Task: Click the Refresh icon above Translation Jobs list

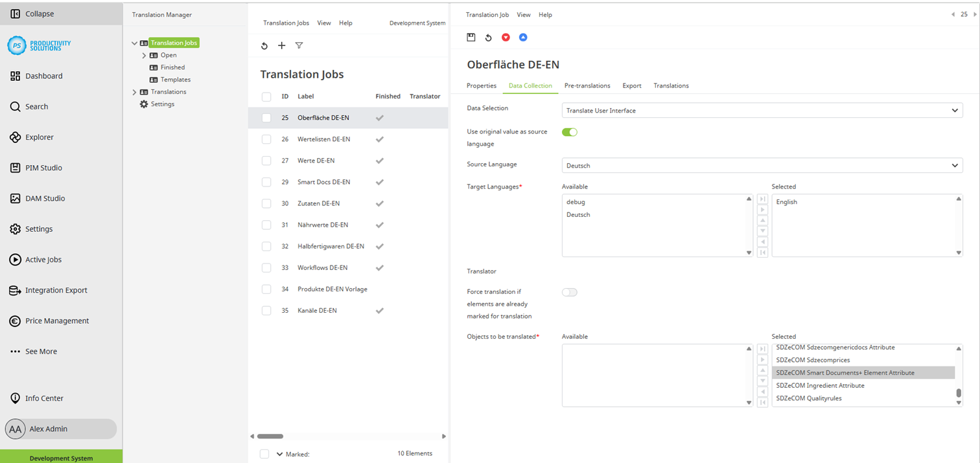Action: [x=264, y=45]
